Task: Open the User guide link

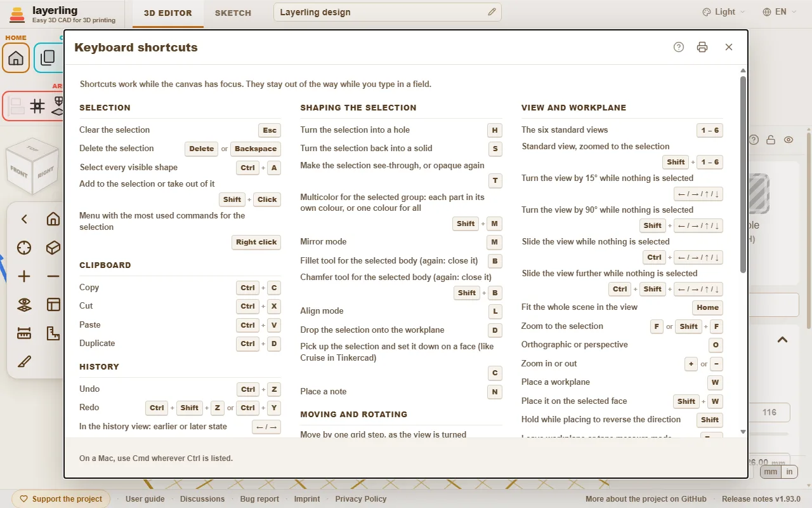Action: (x=145, y=499)
